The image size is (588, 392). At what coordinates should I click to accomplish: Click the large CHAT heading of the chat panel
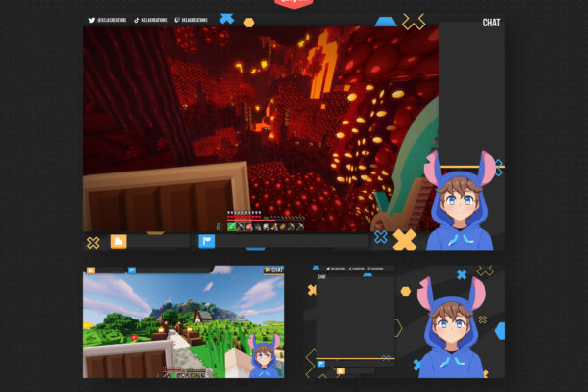(491, 23)
